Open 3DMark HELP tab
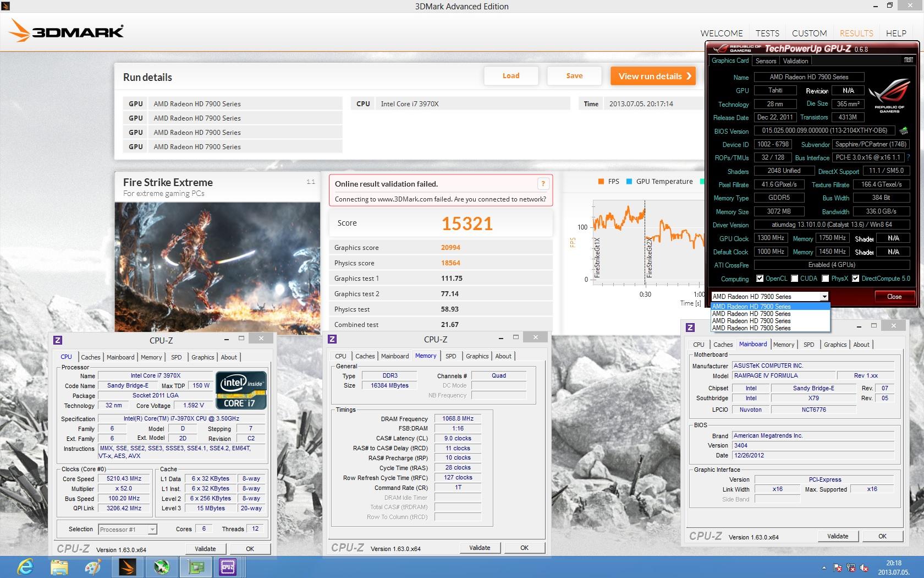The image size is (924, 578). point(896,34)
